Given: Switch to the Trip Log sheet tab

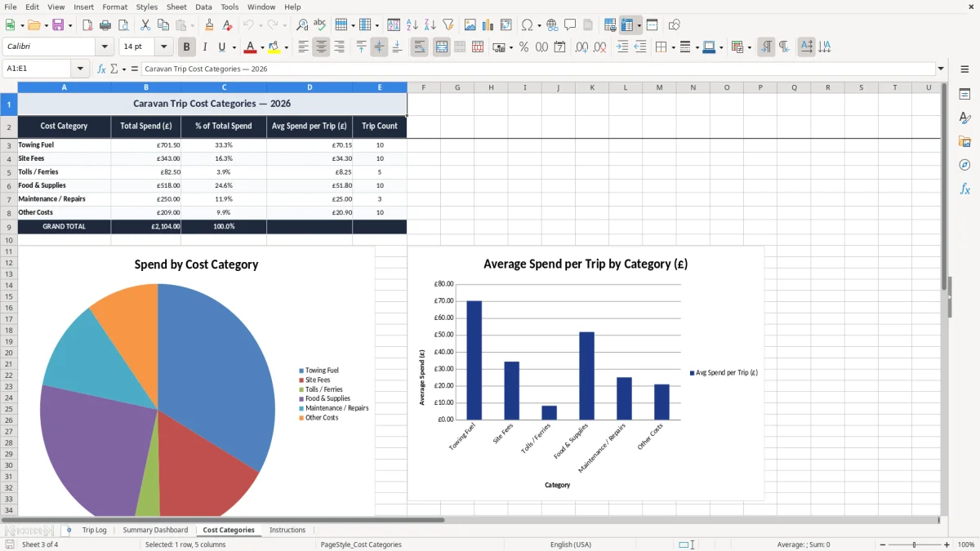Looking at the screenshot, I should [94, 530].
